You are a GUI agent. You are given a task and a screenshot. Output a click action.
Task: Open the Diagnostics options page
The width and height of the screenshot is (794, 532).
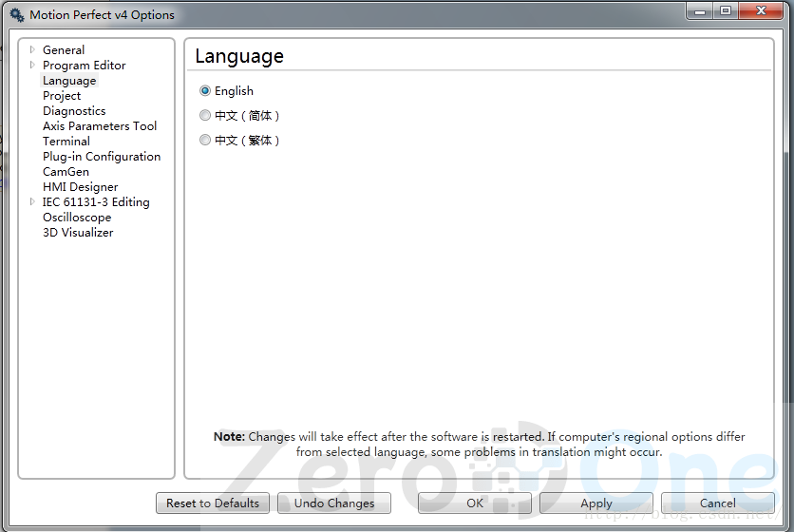point(74,111)
